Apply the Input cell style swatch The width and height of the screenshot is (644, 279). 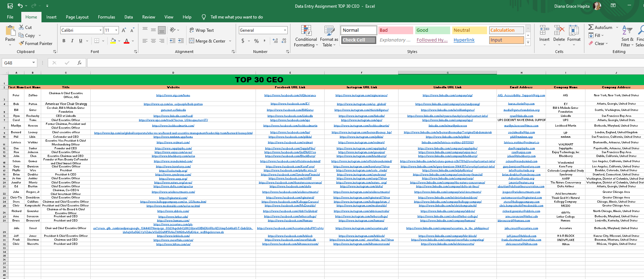pos(507,40)
